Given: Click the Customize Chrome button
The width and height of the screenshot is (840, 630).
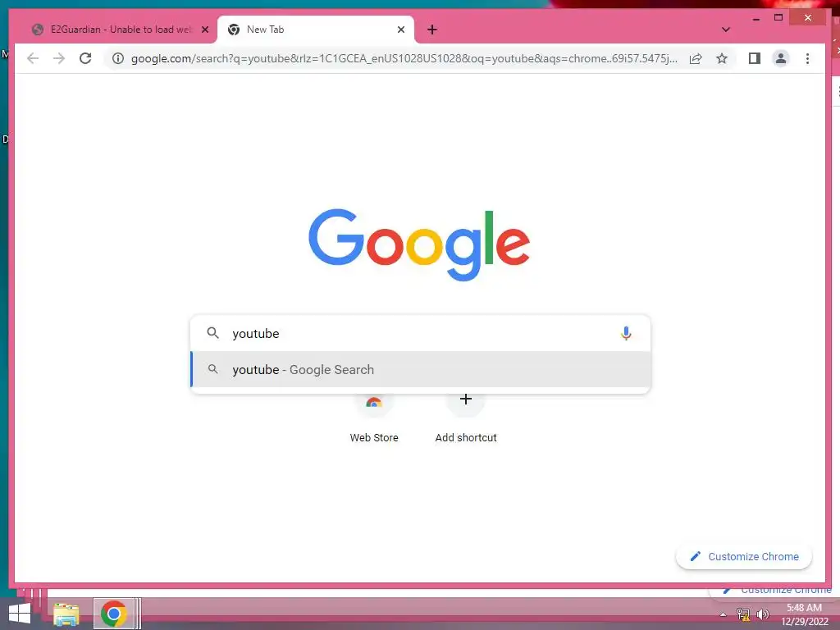Looking at the screenshot, I should pos(744,557).
